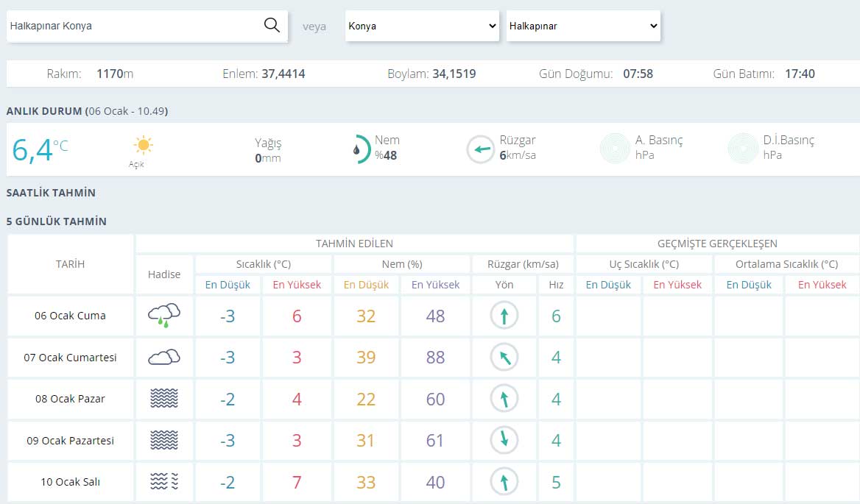Click the Hız column header
Screen dimensions: 860x504
click(x=556, y=285)
